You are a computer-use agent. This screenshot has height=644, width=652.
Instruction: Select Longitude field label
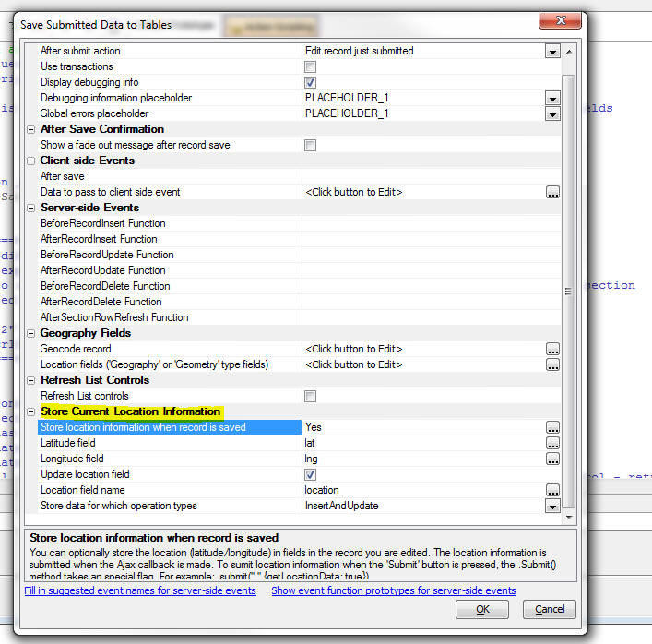pos(72,459)
